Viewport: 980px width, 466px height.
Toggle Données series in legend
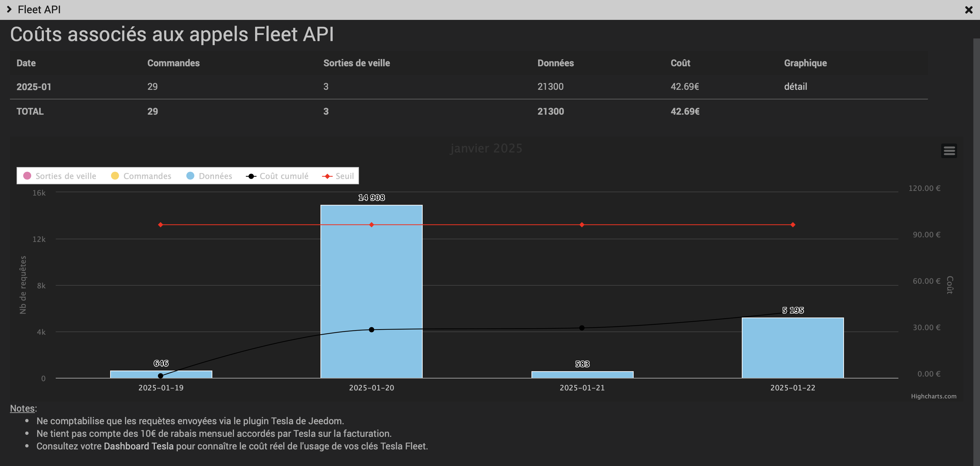click(x=215, y=176)
